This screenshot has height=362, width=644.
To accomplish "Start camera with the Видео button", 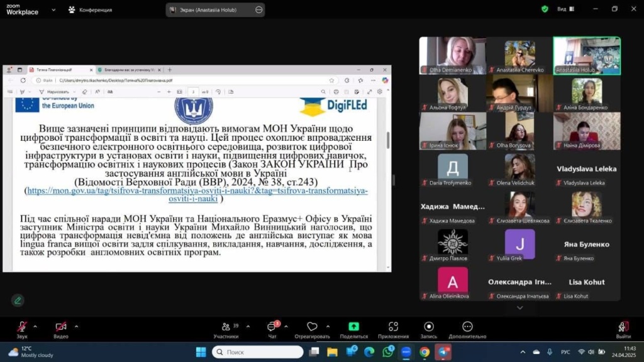I will [61, 329].
